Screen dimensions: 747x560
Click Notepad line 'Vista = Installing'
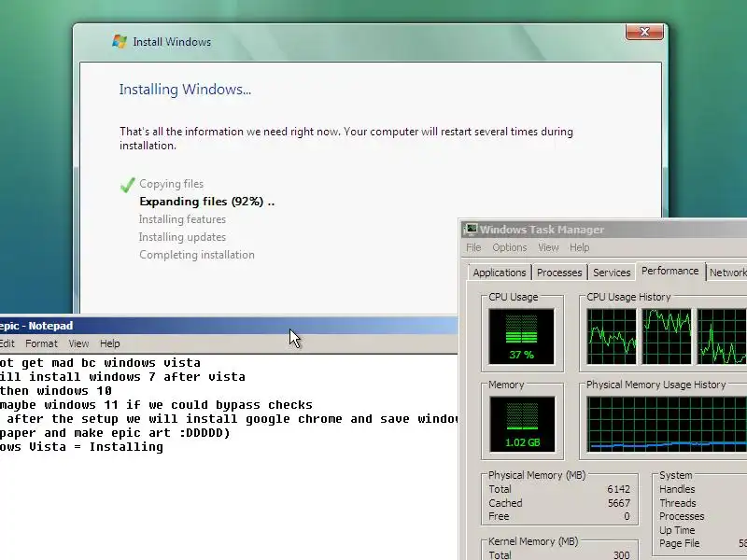pyautogui.click(x=81, y=447)
